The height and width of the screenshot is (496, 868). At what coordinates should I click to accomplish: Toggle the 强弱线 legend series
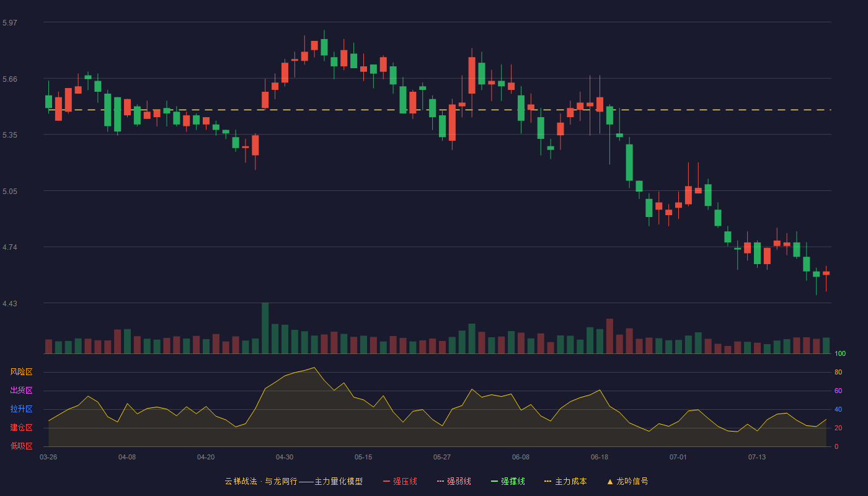coord(454,481)
